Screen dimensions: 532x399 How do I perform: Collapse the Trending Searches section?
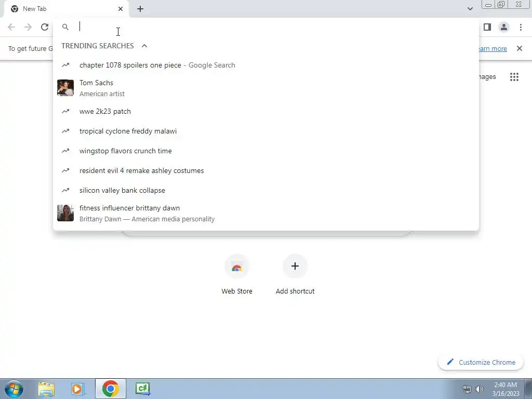point(144,46)
